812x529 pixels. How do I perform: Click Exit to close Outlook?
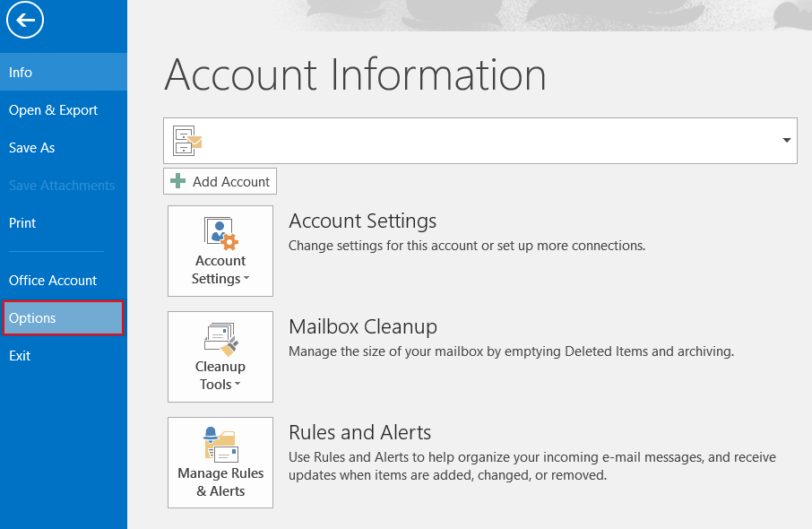click(20, 355)
